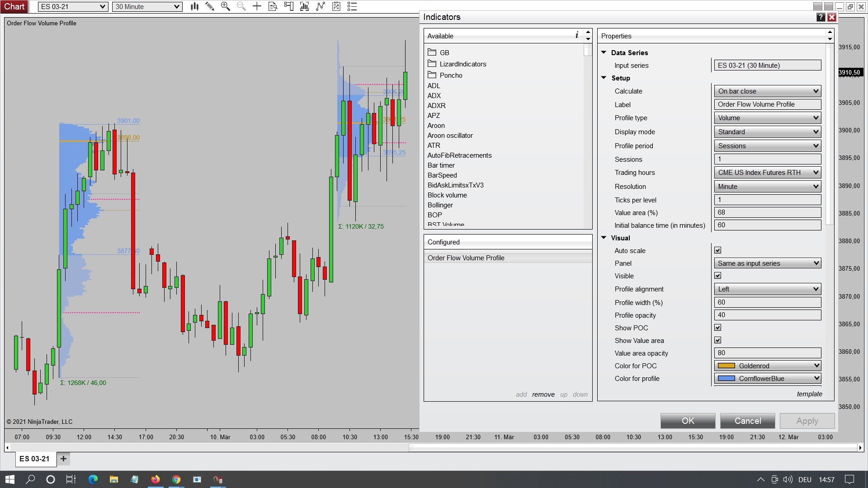Toggle the Auto scale checkbox
Viewport: 868px width, 488px height.
pyautogui.click(x=717, y=250)
